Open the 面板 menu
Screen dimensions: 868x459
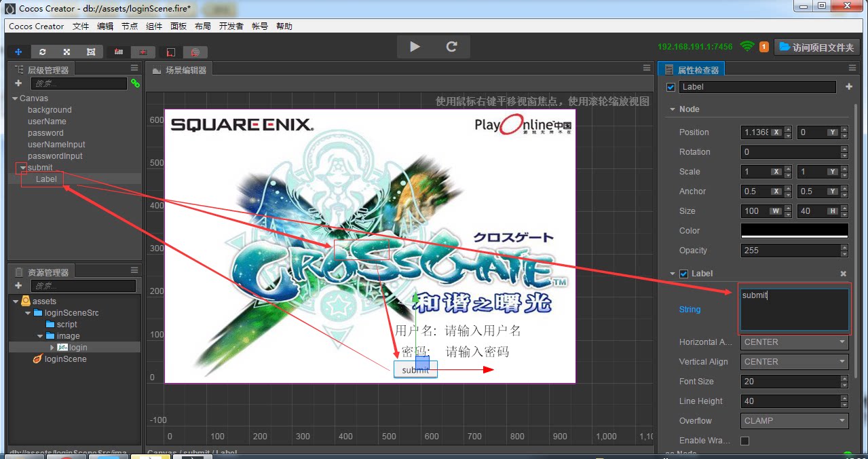[178, 26]
